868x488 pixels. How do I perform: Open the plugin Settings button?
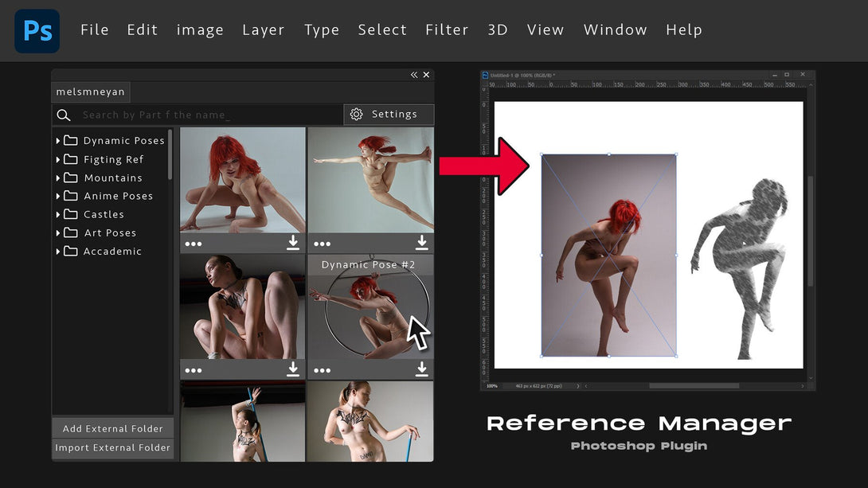pos(389,115)
